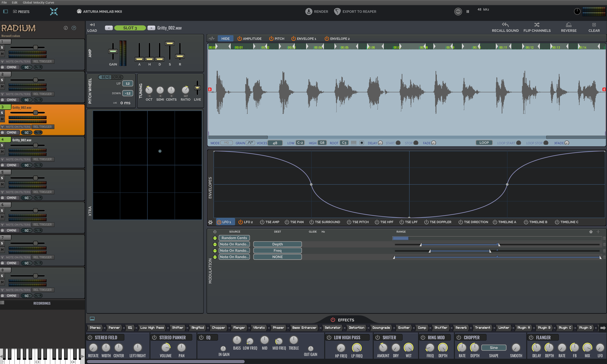The width and height of the screenshot is (607, 364).
Task: Click the Reverb effect chain button
Action: coord(461,328)
